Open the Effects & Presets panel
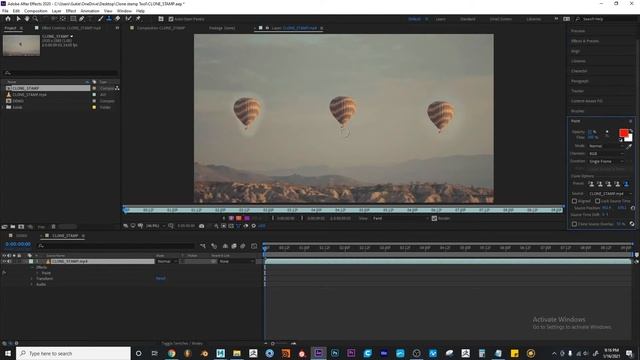The height and width of the screenshot is (360, 640). click(x=585, y=41)
